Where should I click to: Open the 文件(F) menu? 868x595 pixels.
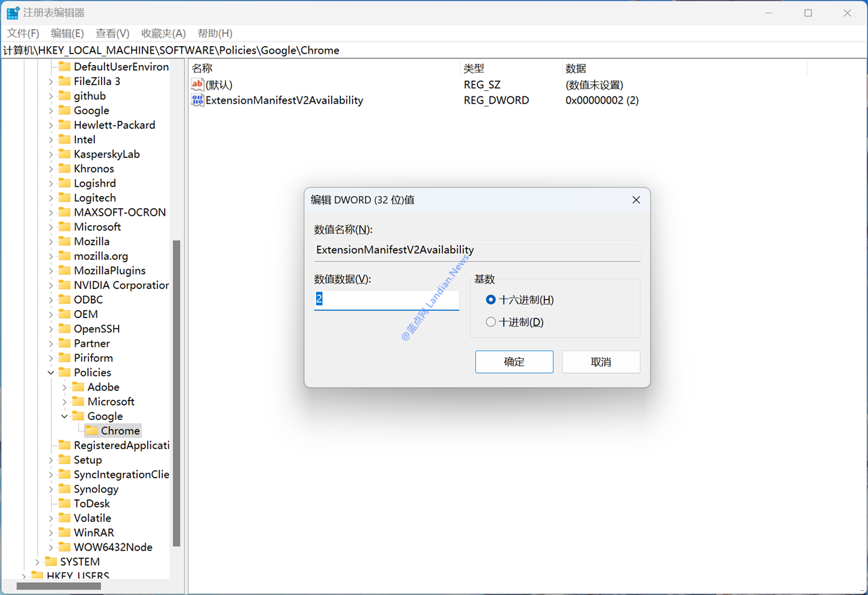click(x=23, y=33)
